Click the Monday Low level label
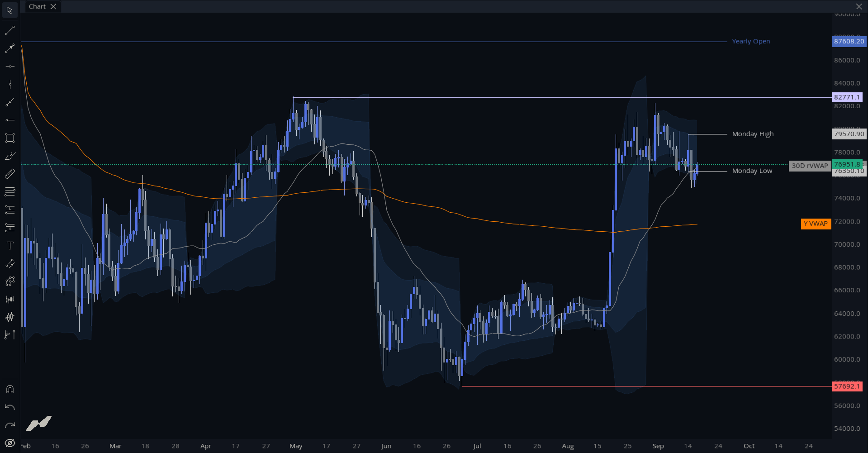 [x=752, y=171]
